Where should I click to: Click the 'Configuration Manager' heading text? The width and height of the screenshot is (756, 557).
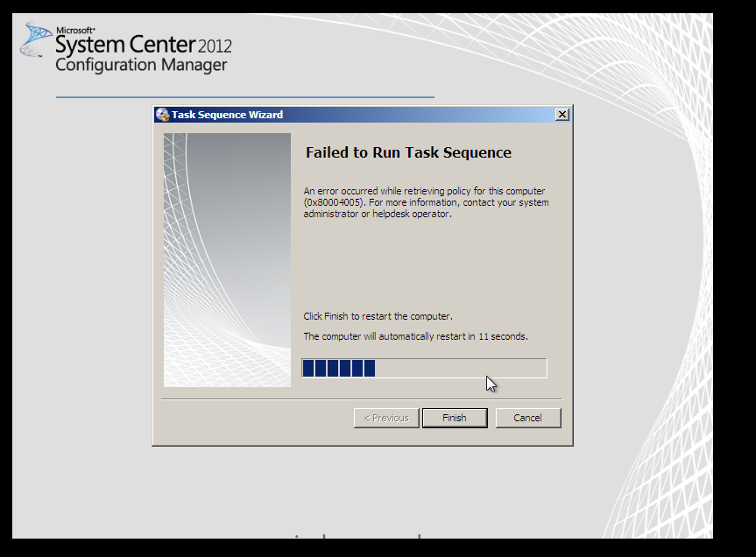pyautogui.click(x=141, y=65)
